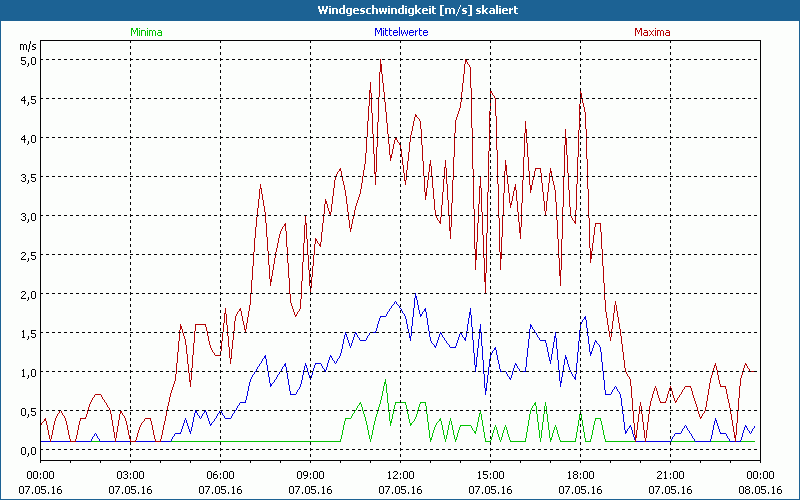Choose the 09:00 time axis label

311,475
